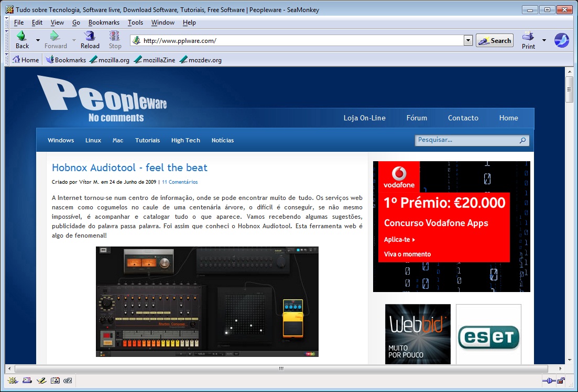
Task: Click the Home icon in bookmarks toolbar
Action: [x=16, y=60]
